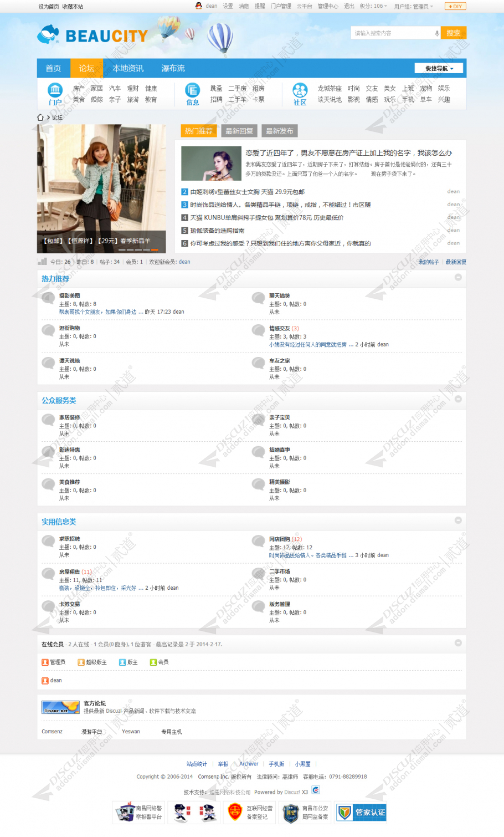504x837 pixels.
Task: Click the 房屋租售 forum bubble icon
Action: [48, 574]
